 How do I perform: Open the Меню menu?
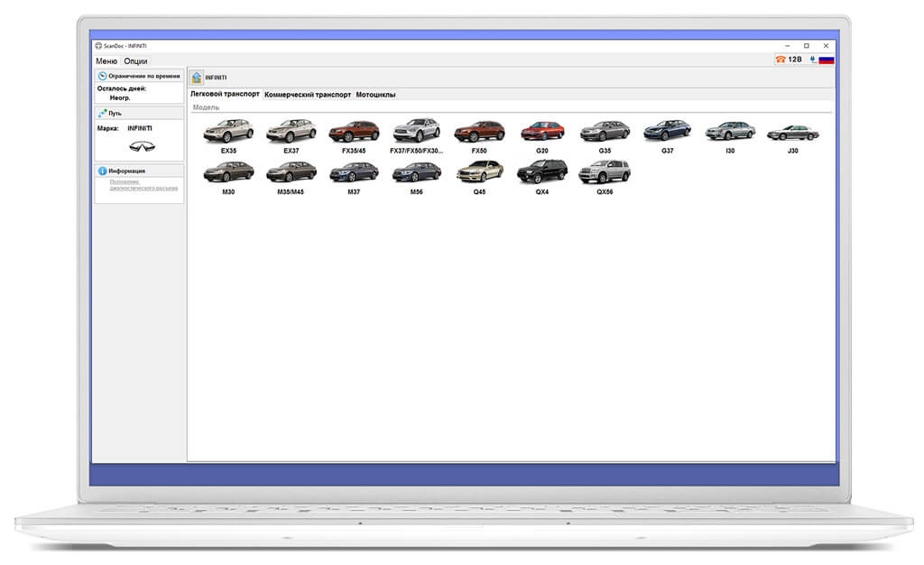(x=106, y=60)
